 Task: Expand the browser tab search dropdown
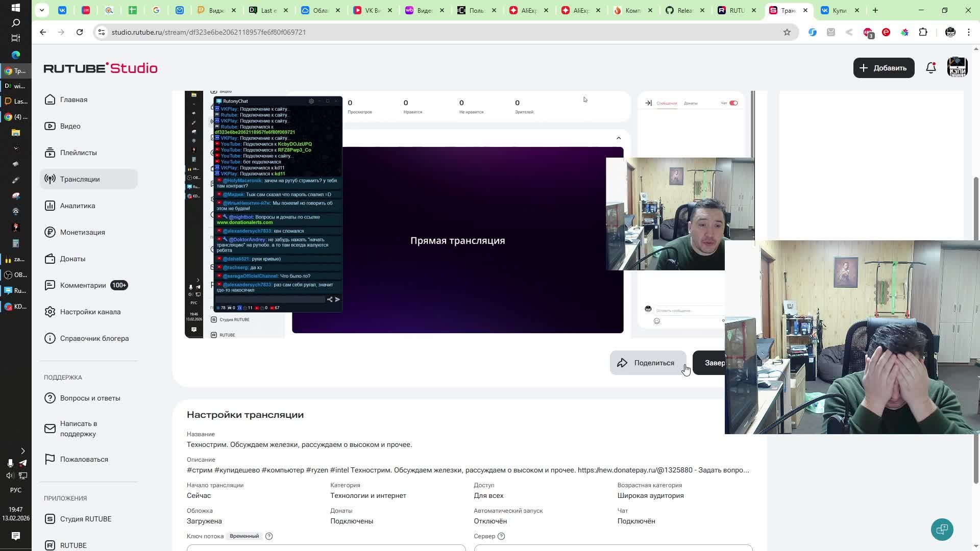click(42, 10)
